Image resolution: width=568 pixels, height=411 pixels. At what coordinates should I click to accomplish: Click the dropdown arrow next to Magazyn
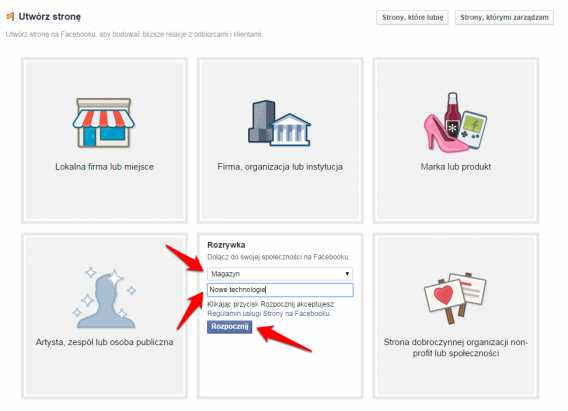(347, 274)
